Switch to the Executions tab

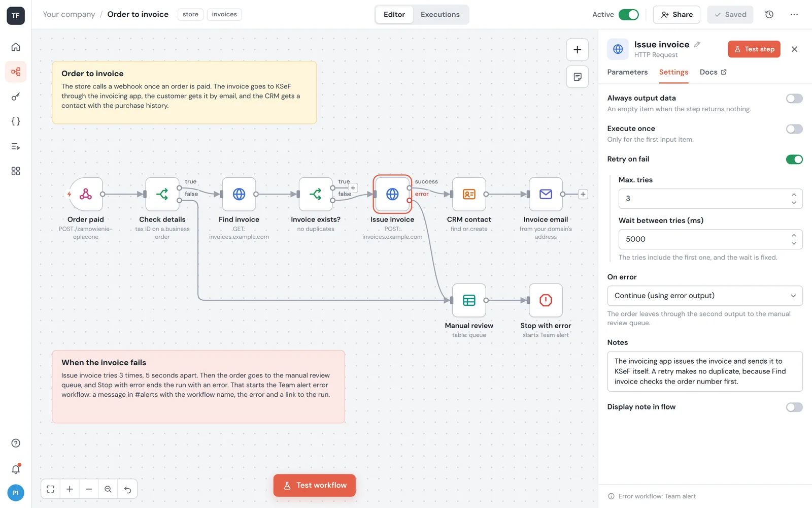click(x=440, y=14)
